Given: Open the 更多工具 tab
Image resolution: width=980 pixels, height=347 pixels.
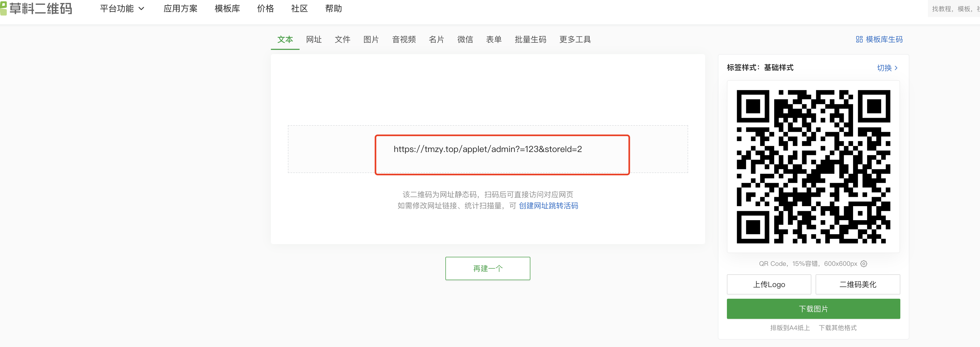Looking at the screenshot, I should pyautogui.click(x=575, y=40).
